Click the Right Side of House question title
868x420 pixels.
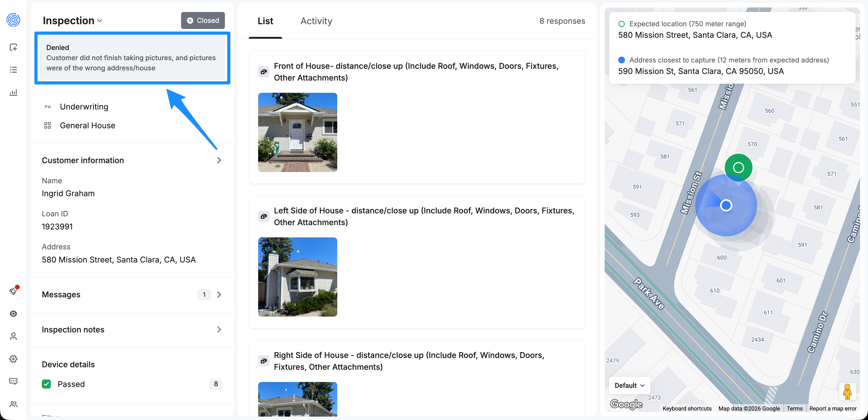[409, 361]
